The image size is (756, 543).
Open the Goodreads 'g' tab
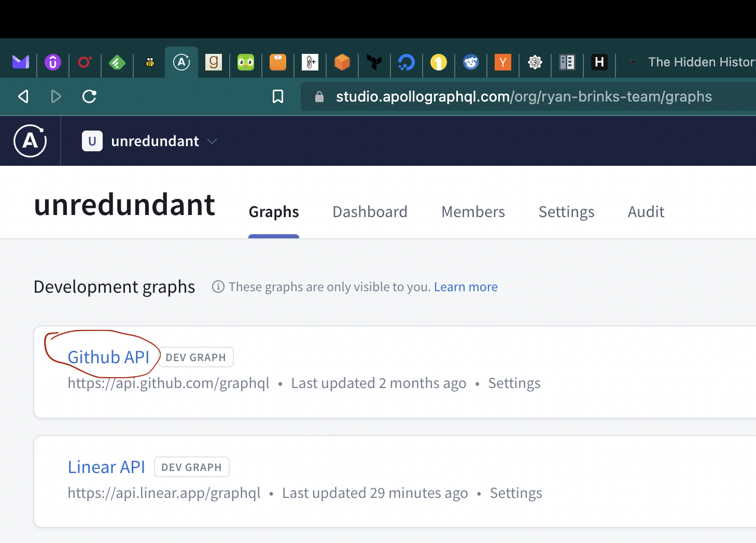tap(214, 62)
